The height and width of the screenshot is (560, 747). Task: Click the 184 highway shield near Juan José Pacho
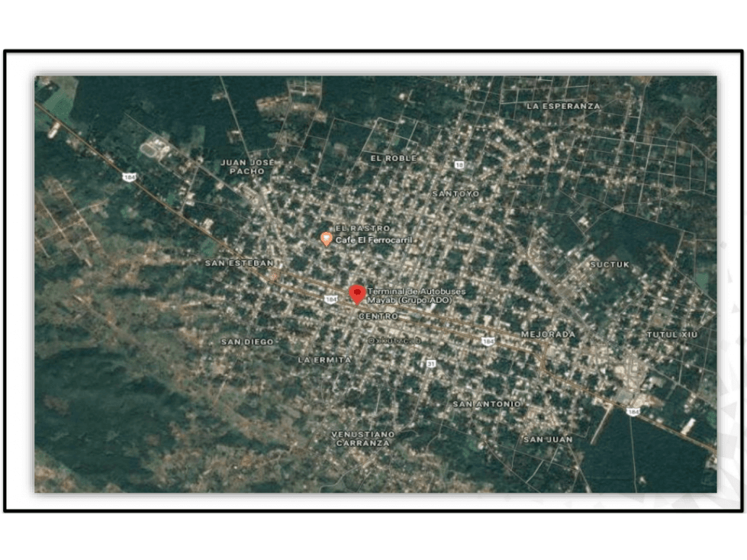[x=129, y=177]
